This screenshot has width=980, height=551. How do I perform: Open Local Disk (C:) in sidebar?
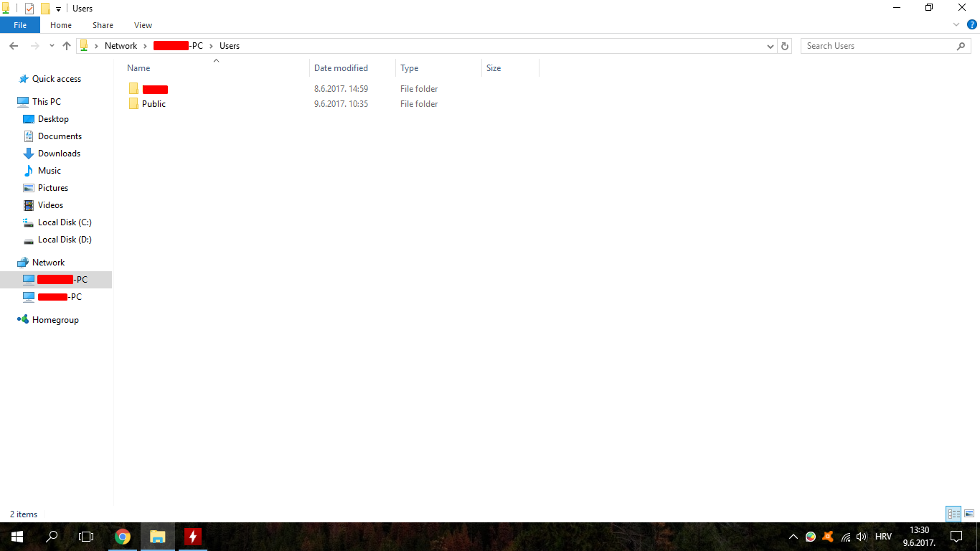[65, 222]
